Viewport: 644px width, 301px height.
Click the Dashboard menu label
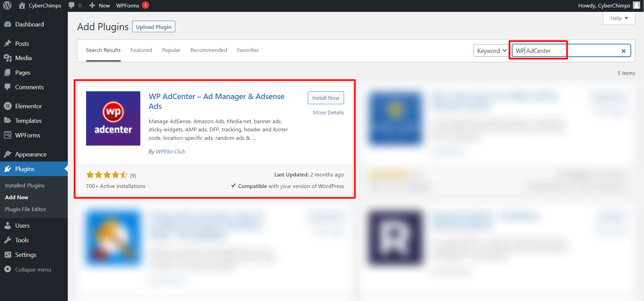pyautogui.click(x=29, y=24)
